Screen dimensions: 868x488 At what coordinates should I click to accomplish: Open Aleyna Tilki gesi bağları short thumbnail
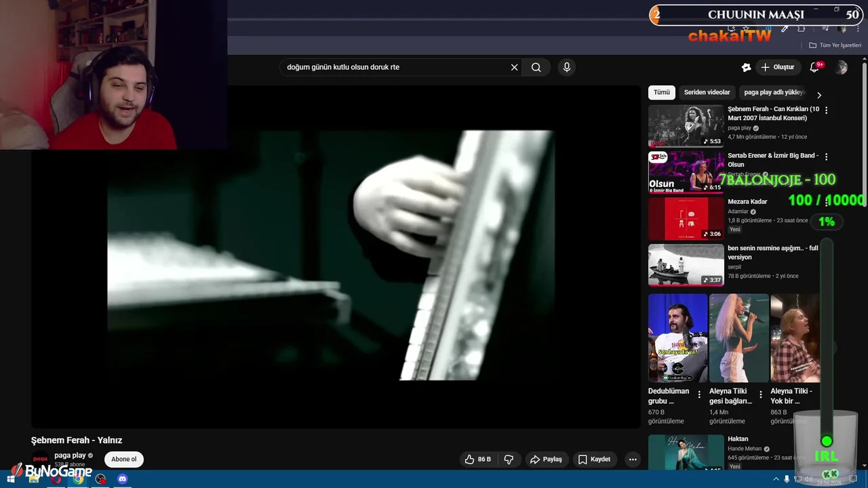(x=738, y=338)
